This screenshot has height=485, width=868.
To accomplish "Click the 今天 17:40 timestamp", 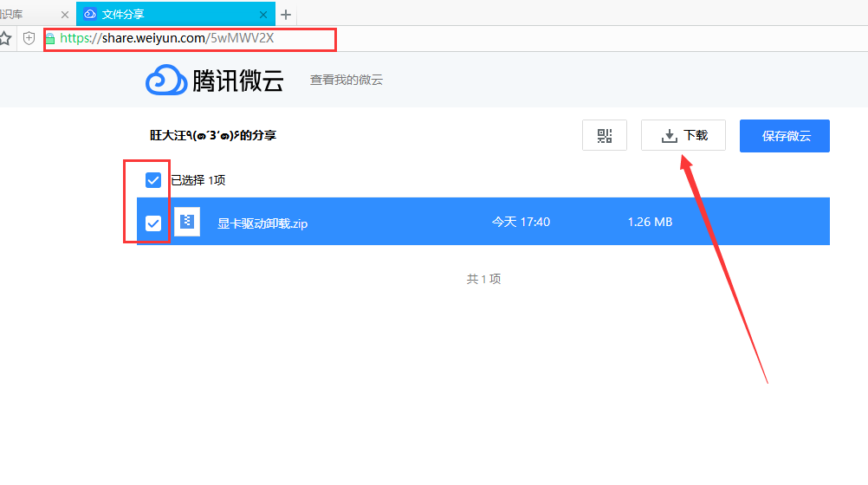I will 521,222.
